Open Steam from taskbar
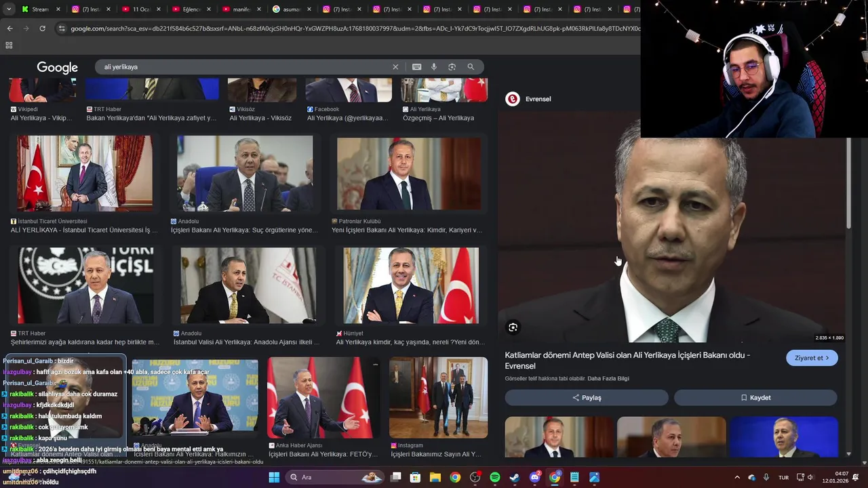The image size is (868, 488). tap(515, 477)
